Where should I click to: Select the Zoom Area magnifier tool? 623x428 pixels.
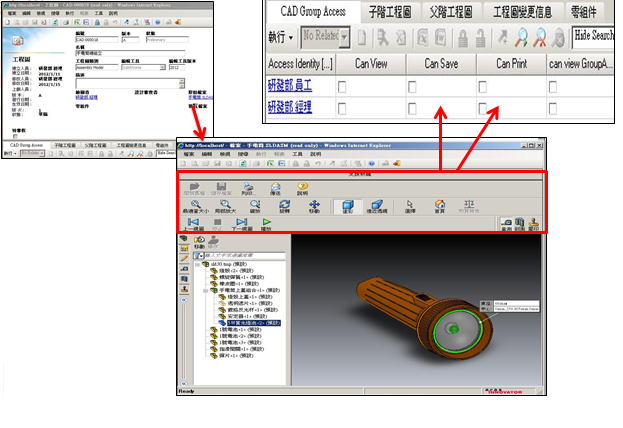tap(225, 206)
